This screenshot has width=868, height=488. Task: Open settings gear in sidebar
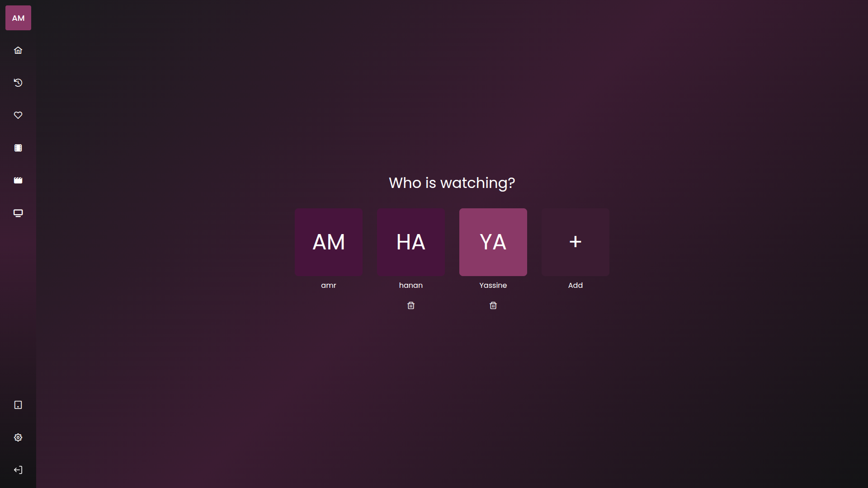(18, 437)
